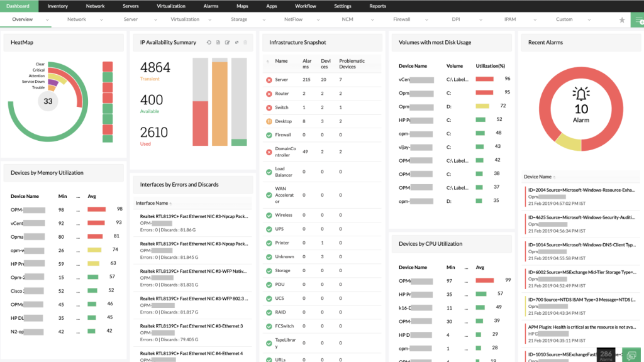
Task: Click the orange Transient bar in IP chart
Action: tap(219, 104)
